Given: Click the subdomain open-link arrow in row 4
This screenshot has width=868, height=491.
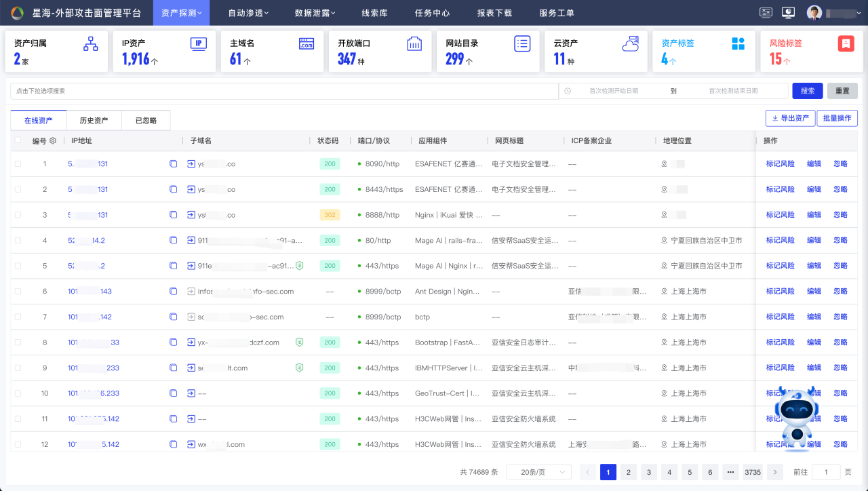Looking at the screenshot, I should (191, 241).
